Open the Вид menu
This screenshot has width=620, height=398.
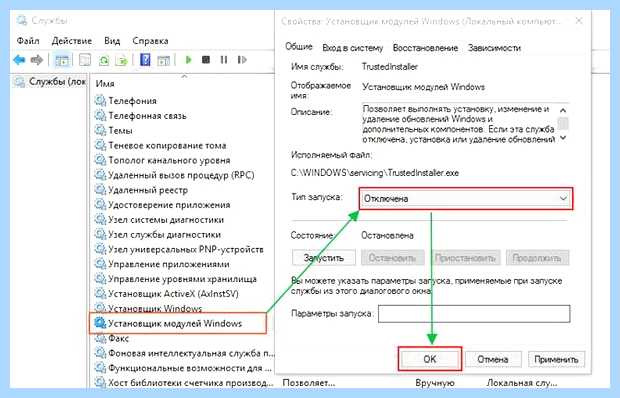112,41
